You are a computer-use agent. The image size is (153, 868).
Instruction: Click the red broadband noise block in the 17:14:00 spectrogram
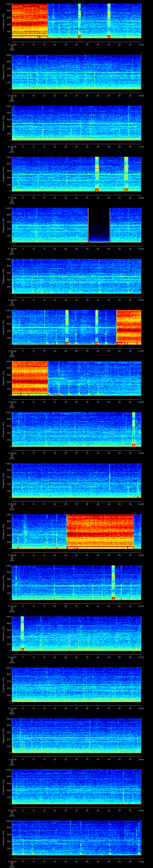coord(30,21)
